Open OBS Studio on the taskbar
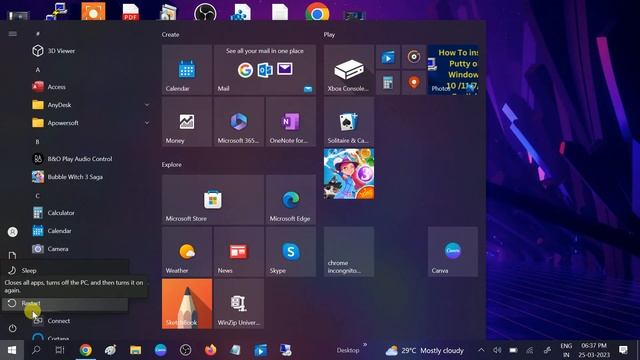 point(185,350)
